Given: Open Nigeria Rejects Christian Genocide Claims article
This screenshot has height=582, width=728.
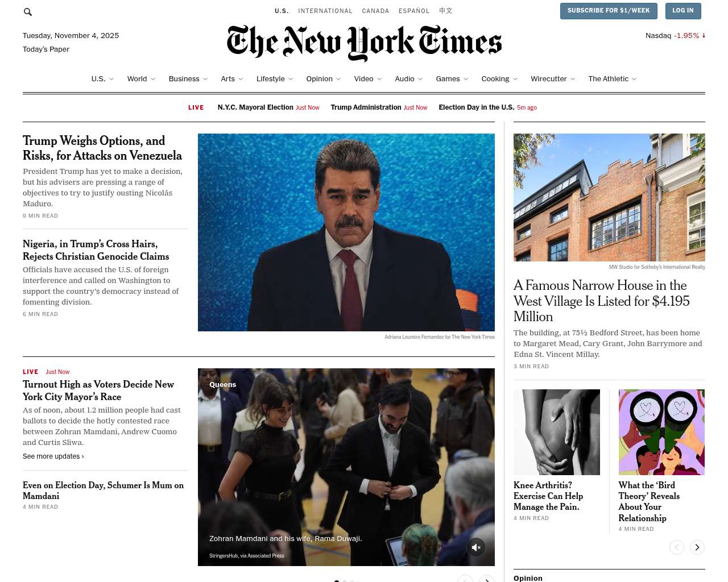Looking at the screenshot, I should tap(96, 250).
